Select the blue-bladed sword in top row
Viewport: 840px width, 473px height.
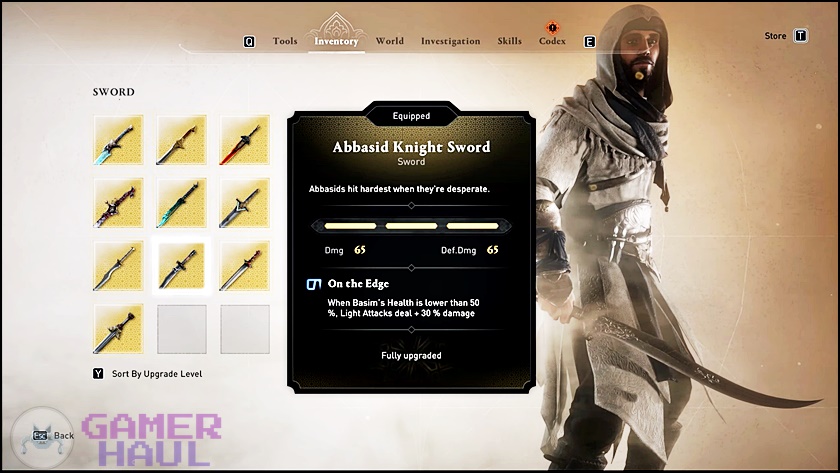(118, 140)
